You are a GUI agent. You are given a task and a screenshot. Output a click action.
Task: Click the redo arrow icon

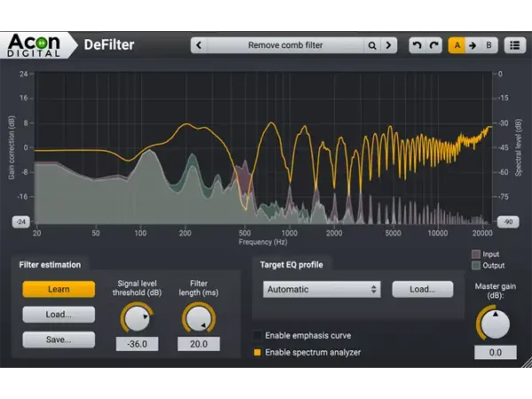[x=434, y=45]
